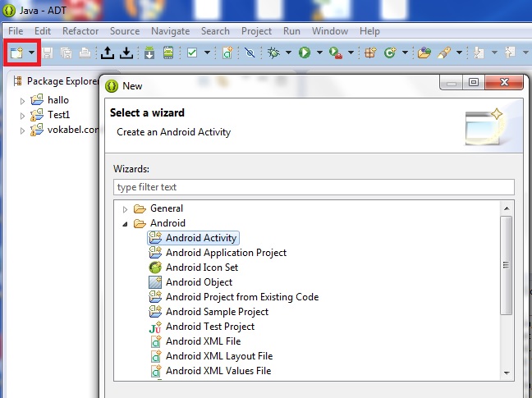Expand the General wizard folder
Viewport: 532px width, 398px height.
click(x=126, y=209)
